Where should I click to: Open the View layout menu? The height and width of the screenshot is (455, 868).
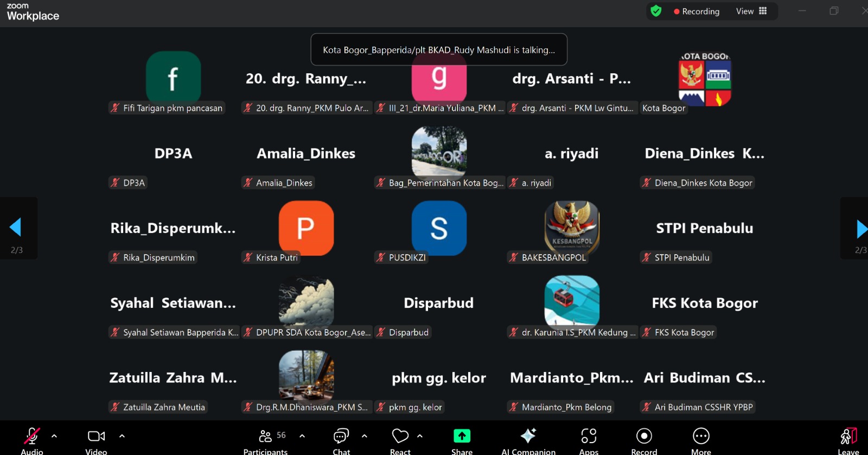coord(751,11)
